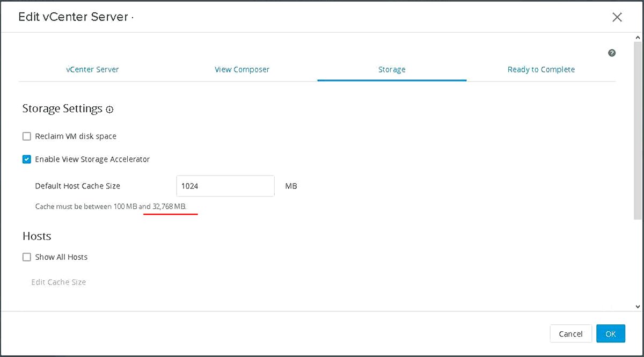Click the scrollbar up arrow
This screenshot has width=644, height=357.
pyautogui.click(x=637, y=38)
